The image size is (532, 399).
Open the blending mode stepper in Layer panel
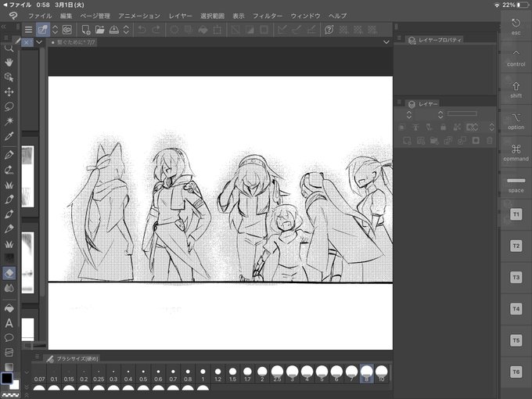coord(409,115)
